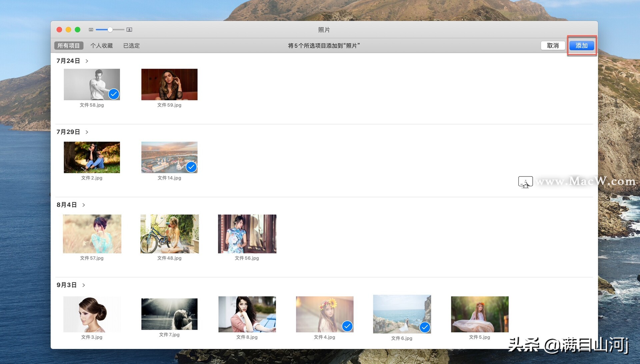This screenshot has width=640, height=364.
Task: Select the 文件48.jpg bicycle photo
Action: [169, 234]
